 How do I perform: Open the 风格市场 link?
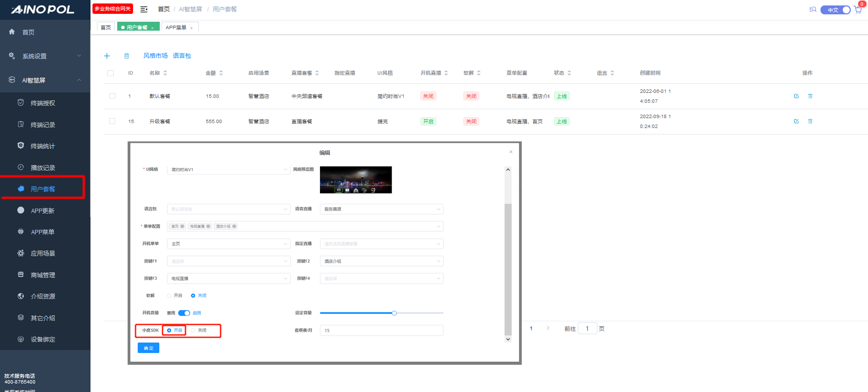pyautogui.click(x=155, y=56)
